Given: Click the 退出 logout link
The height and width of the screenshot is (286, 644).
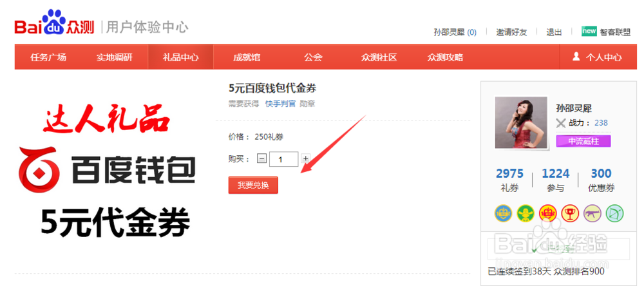Looking at the screenshot, I should point(554,32).
